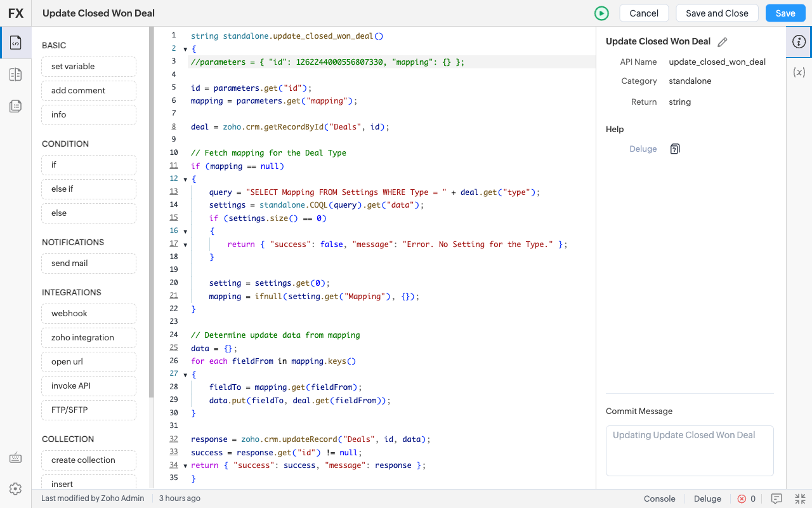Fold the inner block at line 16
Screen dimensions: 812x508
[185, 232]
